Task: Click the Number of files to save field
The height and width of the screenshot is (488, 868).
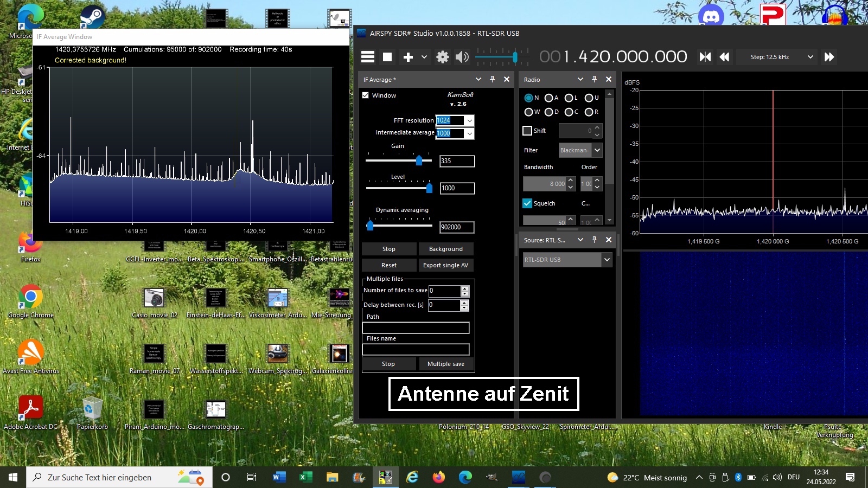Action: (445, 291)
